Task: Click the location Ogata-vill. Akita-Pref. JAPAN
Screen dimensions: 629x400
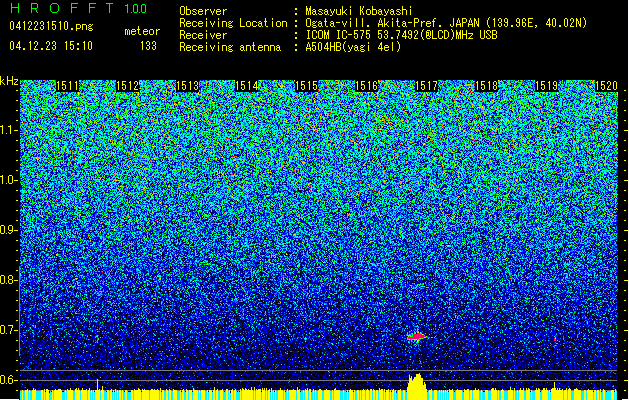Action: tap(393, 23)
